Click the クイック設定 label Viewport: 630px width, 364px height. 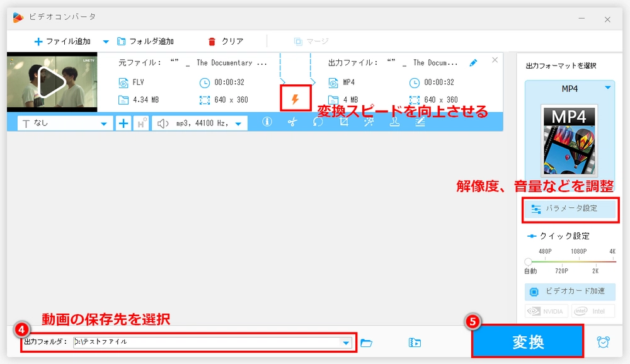coord(564,236)
